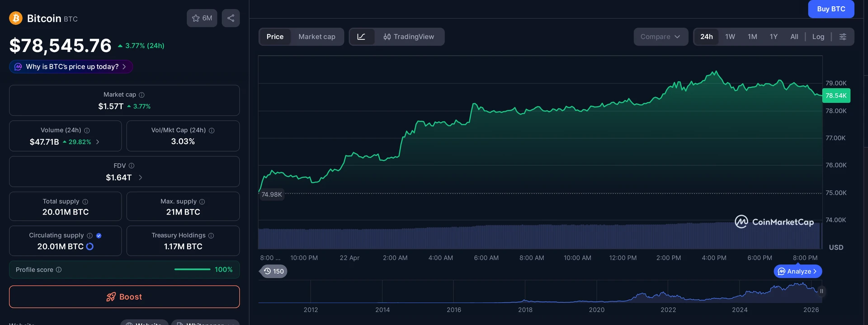The image size is (868, 325).
Task: Switch to Market cap chart tab
Action: coord(317,37)
